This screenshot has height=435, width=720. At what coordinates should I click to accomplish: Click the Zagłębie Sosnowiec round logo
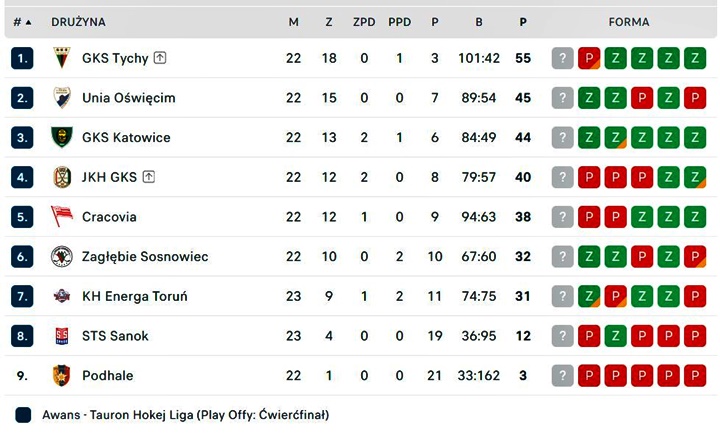62,256
